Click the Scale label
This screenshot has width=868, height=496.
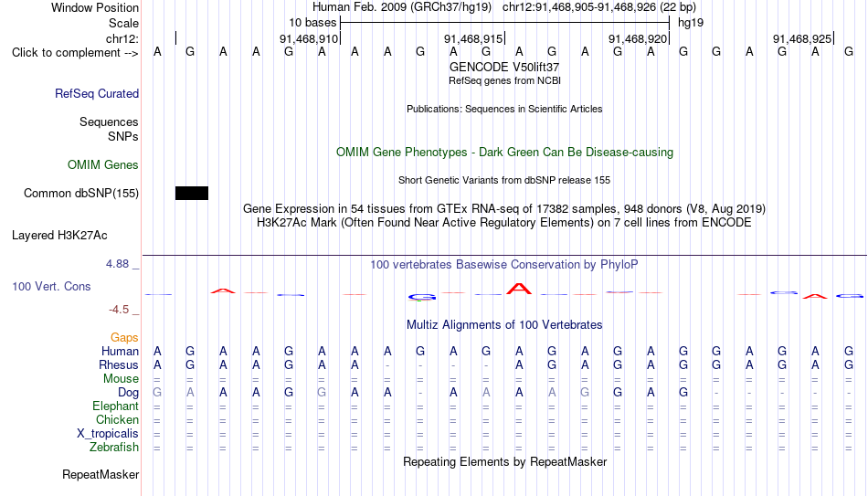[124, 23]
